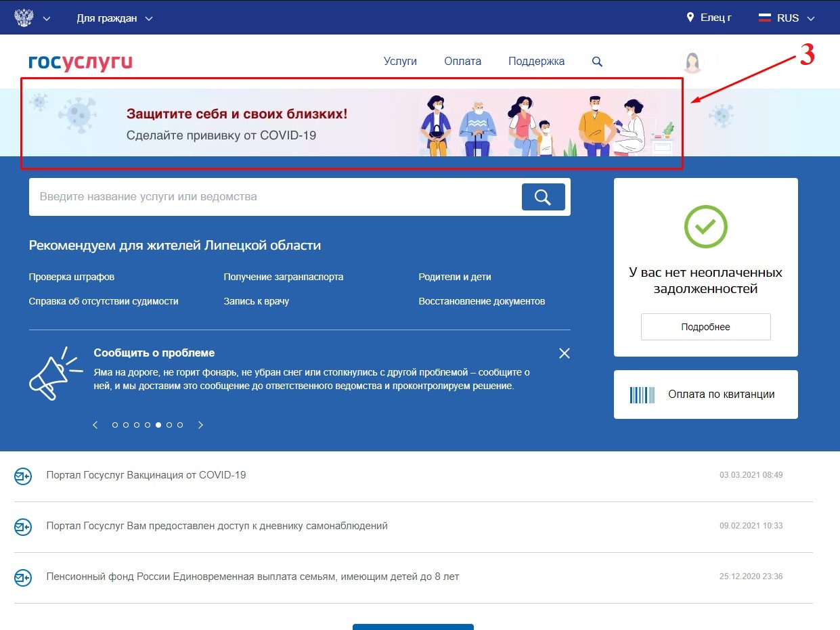Click the text "У вас нет неоплаченных задолженностей"
The height and width of the screenshot is (630, 840).
[705, 281]
